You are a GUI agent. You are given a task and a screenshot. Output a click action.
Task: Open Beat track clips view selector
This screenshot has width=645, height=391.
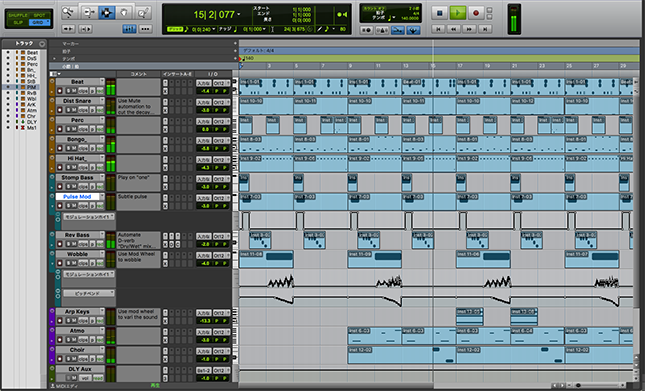pos(84,91)
